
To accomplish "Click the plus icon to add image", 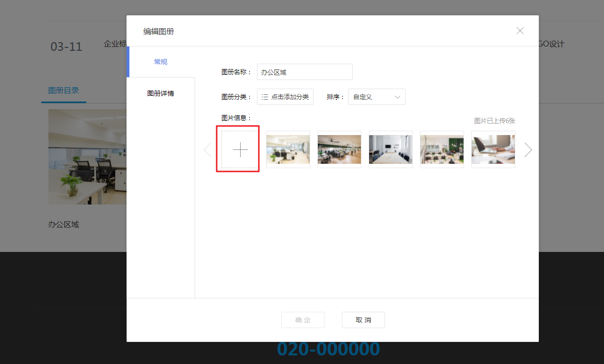I will pos(240,149).
